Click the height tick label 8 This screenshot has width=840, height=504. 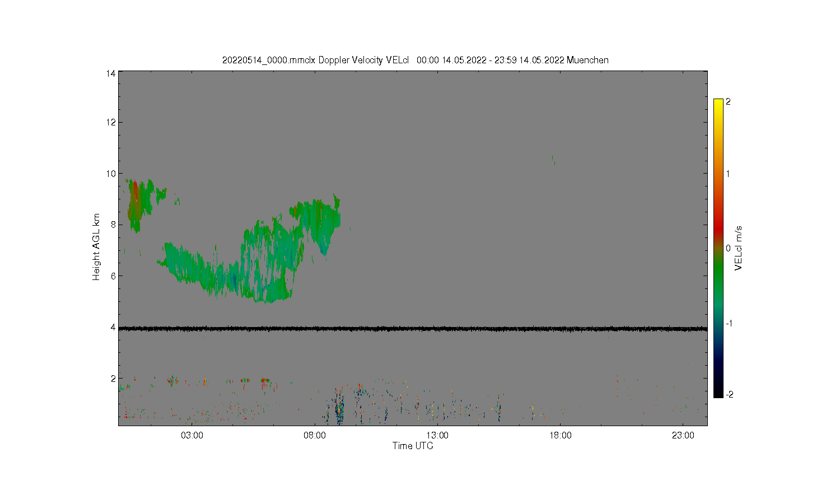pyautogui.click(x=113, y=225)
